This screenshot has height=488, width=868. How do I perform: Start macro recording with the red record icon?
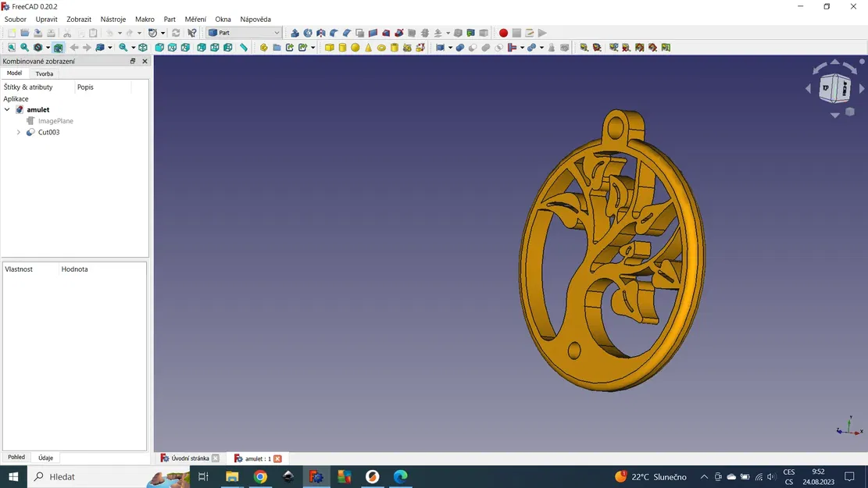tap(502, 33)
